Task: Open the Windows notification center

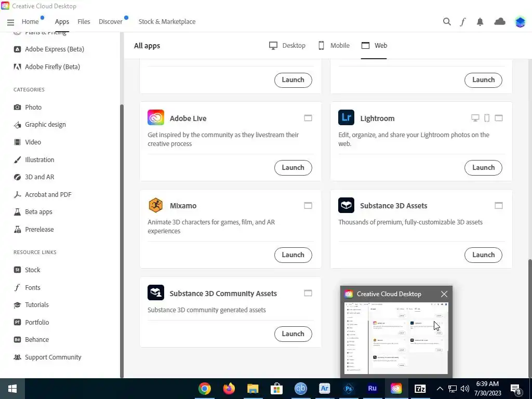Action: click(x=516, y=389)
